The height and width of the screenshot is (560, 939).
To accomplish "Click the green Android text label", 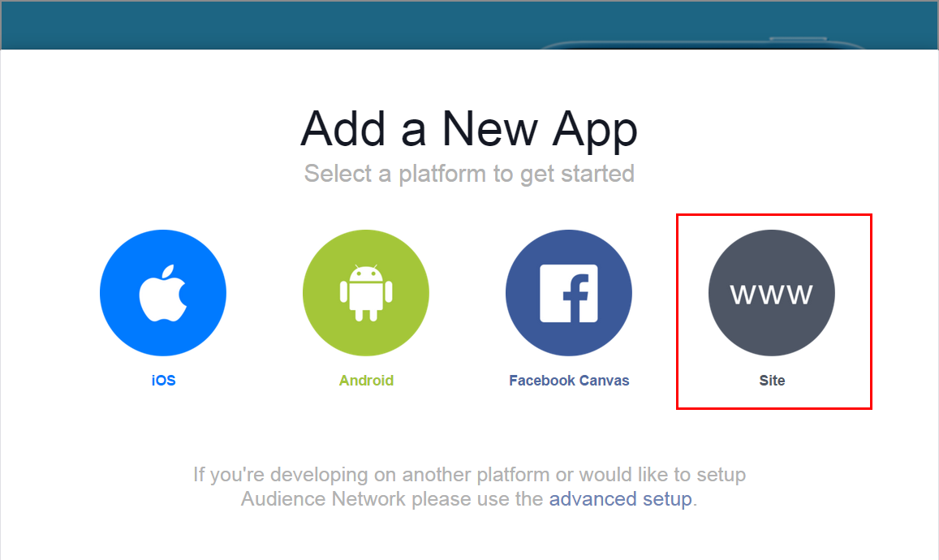I will 366,381.
